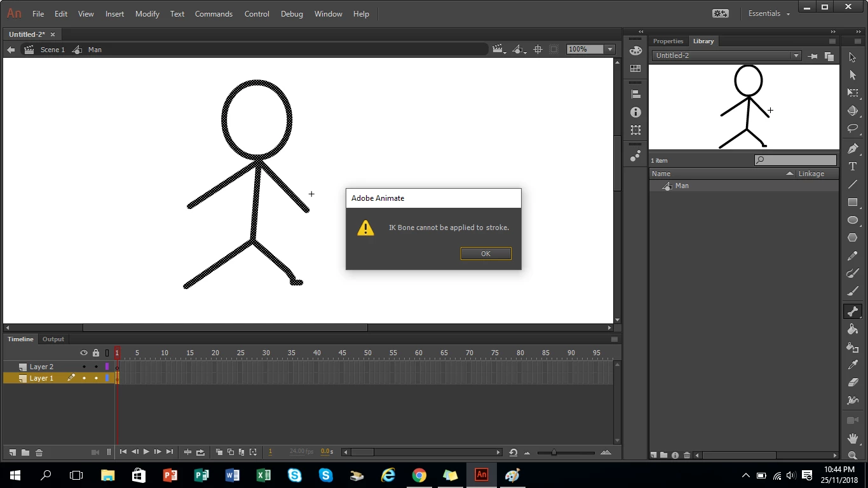Select the Pencil tool
This screenshot has width=868, height=488.
click(853, 256)
